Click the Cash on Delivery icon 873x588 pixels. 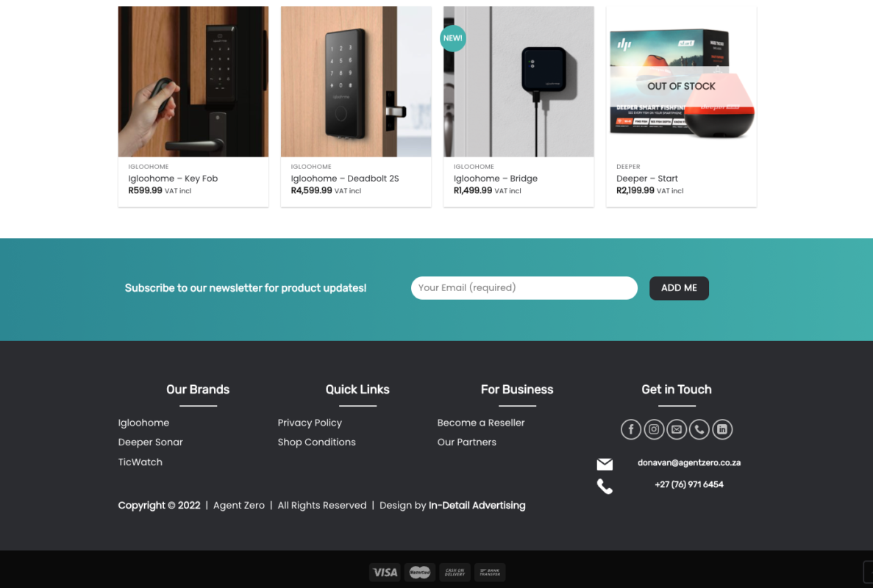(455, 572)
